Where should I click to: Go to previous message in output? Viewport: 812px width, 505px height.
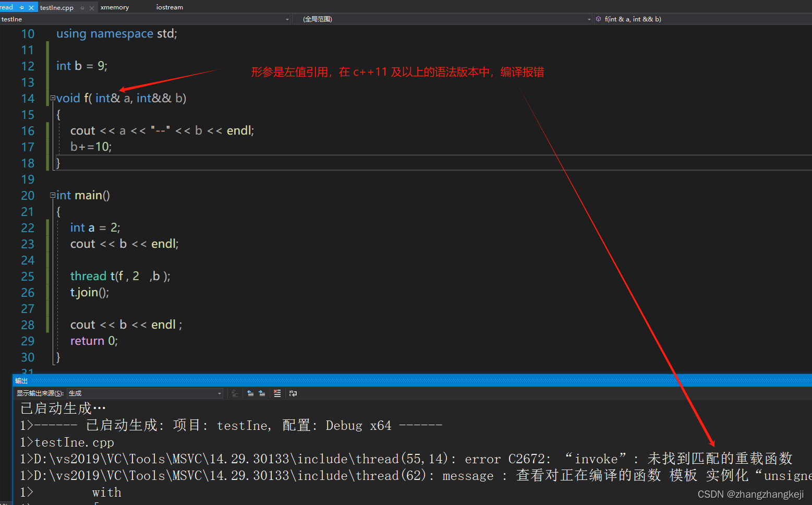pyautogui.click(x=250, y=393)
